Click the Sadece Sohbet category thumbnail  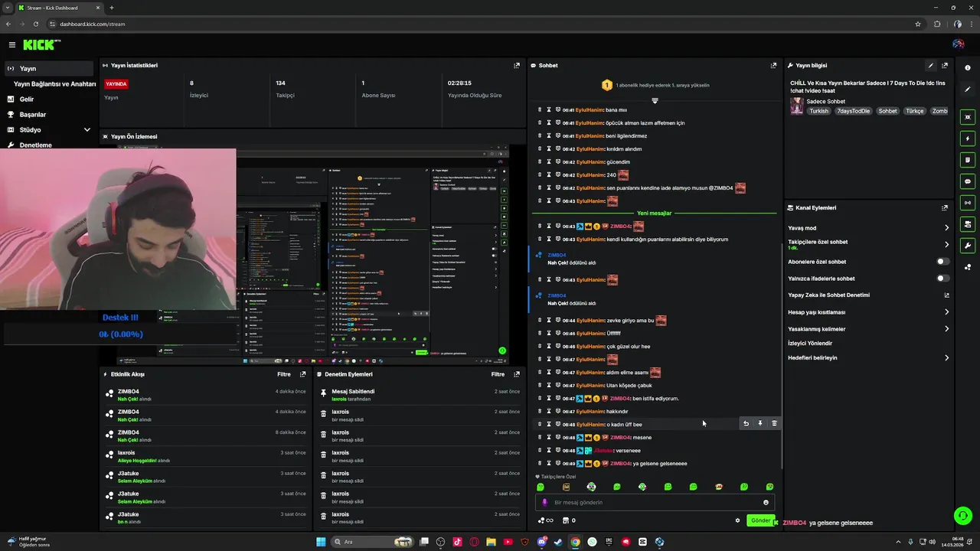coord(797,106)
